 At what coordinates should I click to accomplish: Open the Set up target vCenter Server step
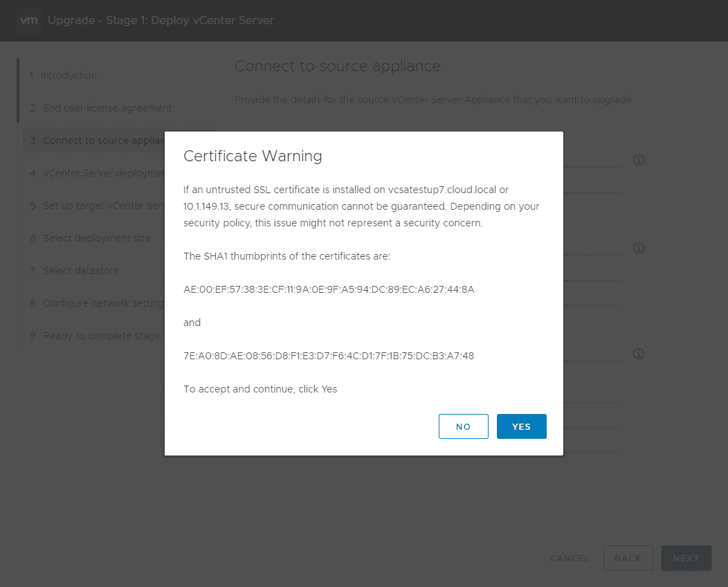pyautogui.click(x=97, y=206)
